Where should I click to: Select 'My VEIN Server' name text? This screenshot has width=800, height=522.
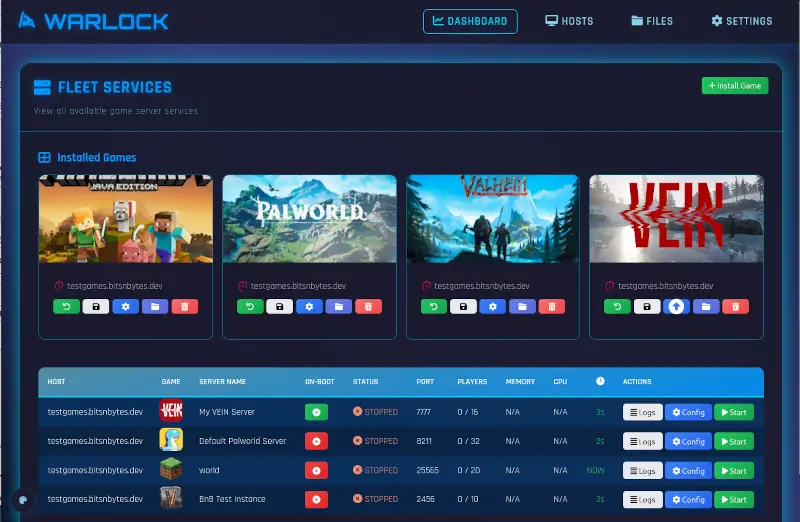[227, 412]
